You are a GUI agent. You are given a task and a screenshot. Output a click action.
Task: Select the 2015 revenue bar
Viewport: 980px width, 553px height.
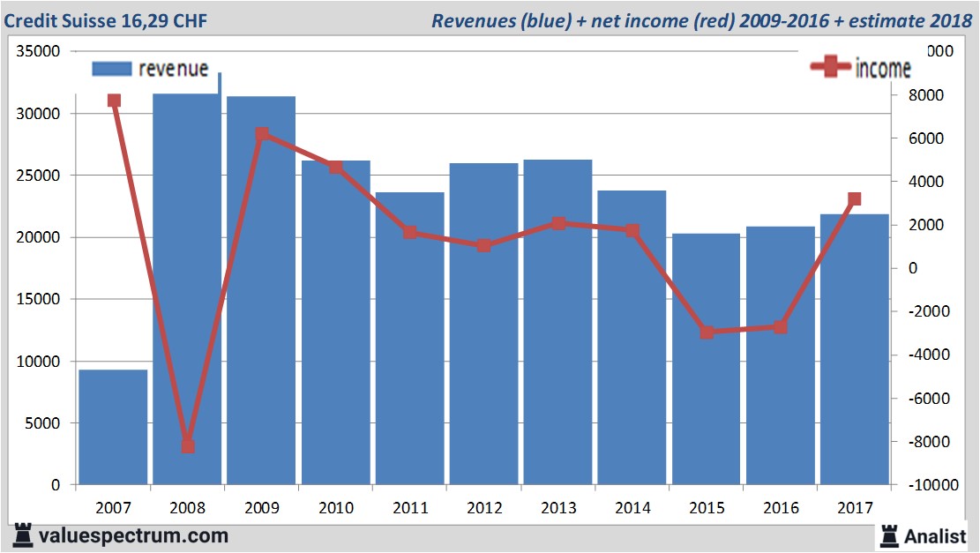click(x=707, y=359)
